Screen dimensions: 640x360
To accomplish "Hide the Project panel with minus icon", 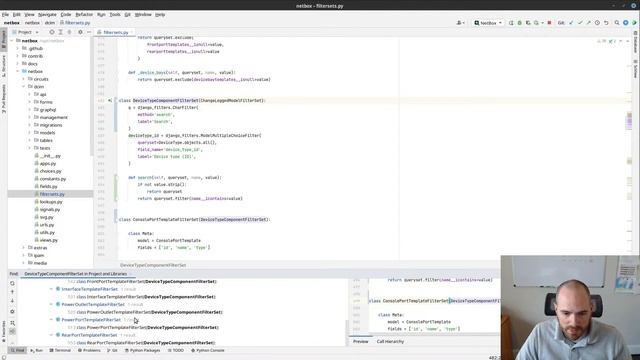I will (x=89, y=32).
